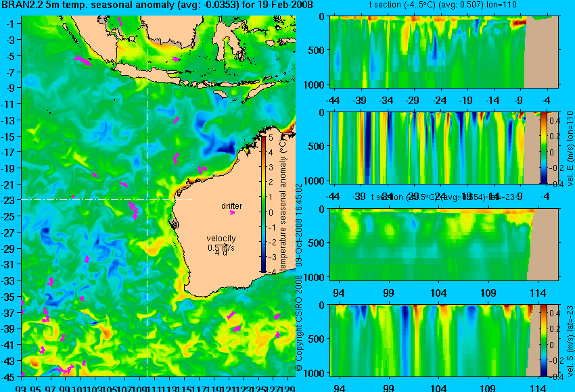575x392 pixels.
Task: Click the '1000' depth tick of the lon=110 temperature section
Action: [x=313, y=85]
